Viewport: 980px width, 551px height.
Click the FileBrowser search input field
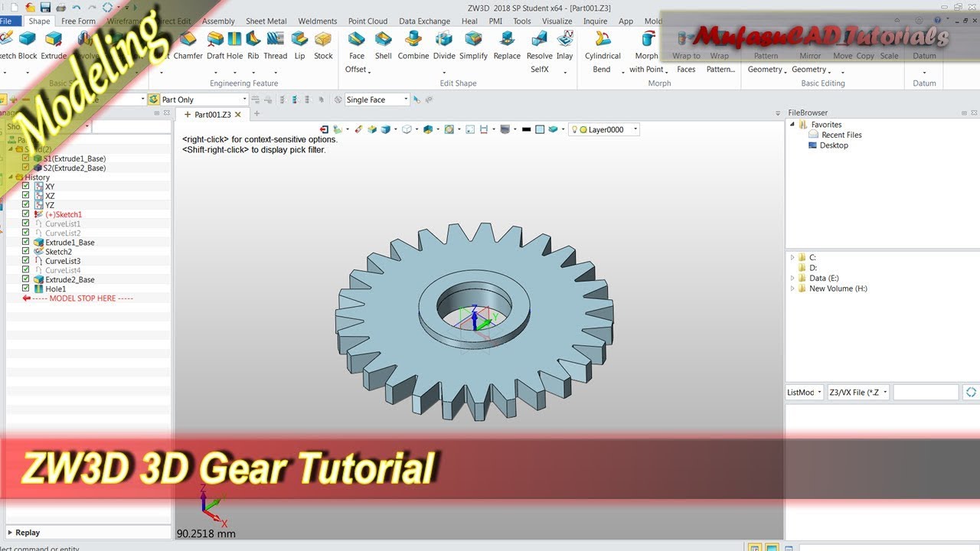(x=926, y=392)
